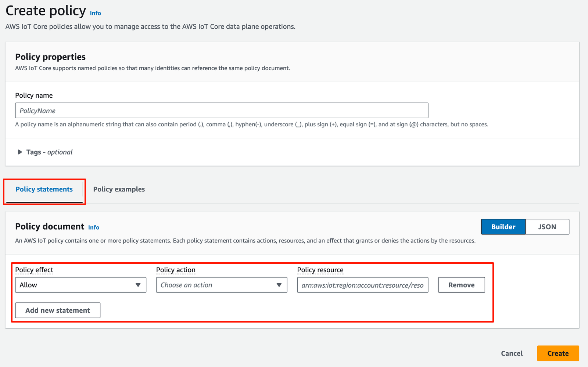This screenshot has height=367, width=588.
Task: Click Add new statement button
Action: click(x=58, y=310)
